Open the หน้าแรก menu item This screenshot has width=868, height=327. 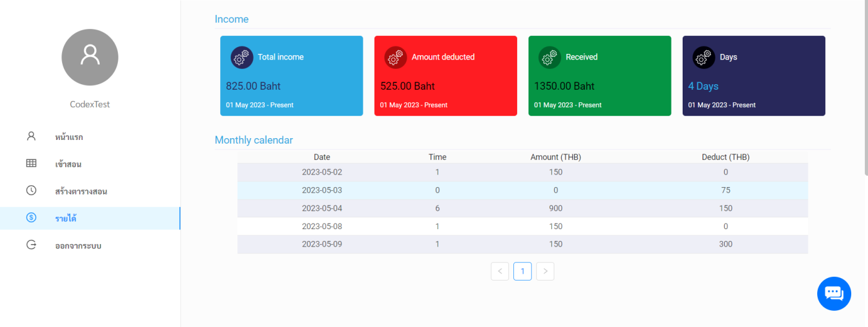point(69,137)
